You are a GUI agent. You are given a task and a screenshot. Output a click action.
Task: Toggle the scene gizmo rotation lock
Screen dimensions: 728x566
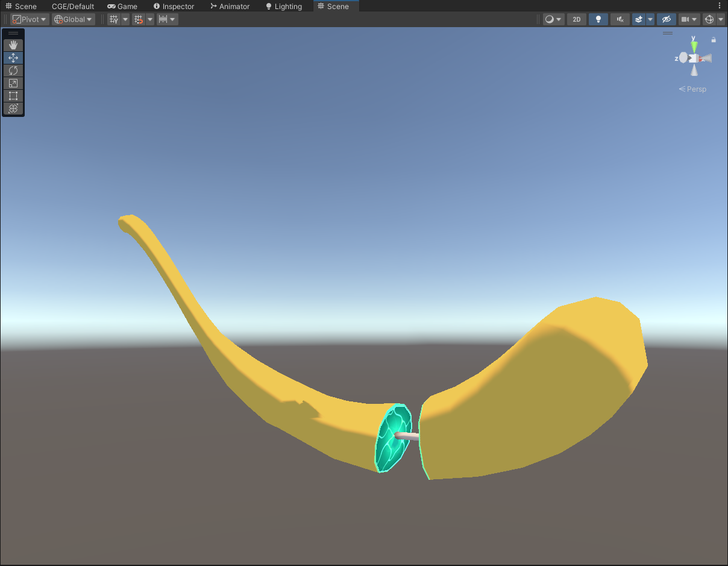coord(714,40)
